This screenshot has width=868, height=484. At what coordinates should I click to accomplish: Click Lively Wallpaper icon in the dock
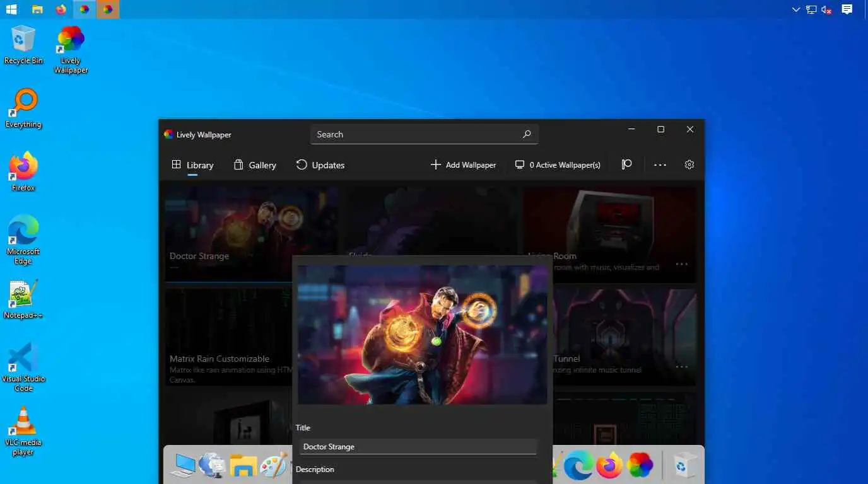[x=640, y=466]
